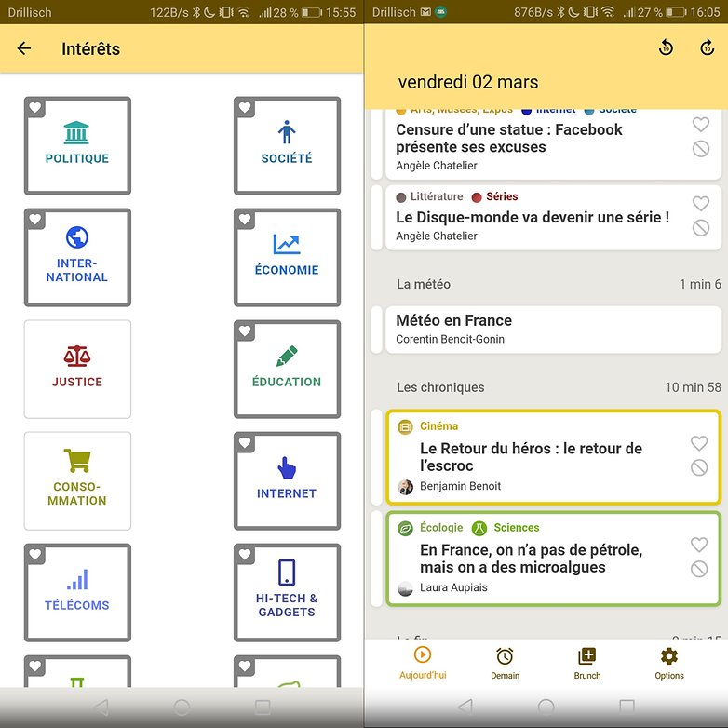Tap the vendredi 02 mars date header
Screen dimensions: 728x728
(x=468, y=82)
